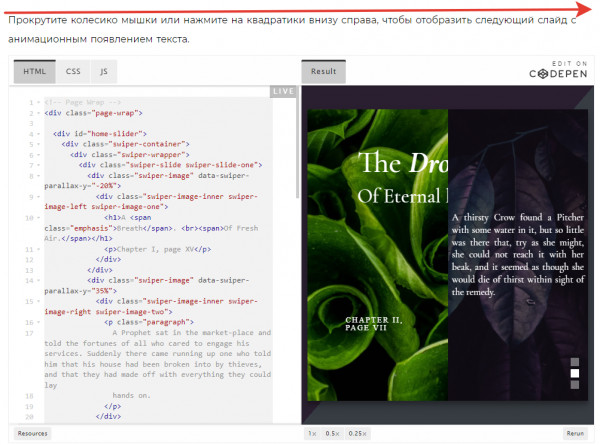Click the home-slider div code line
The width and height of the screenshot is (600, 445).
coord(100,134)
